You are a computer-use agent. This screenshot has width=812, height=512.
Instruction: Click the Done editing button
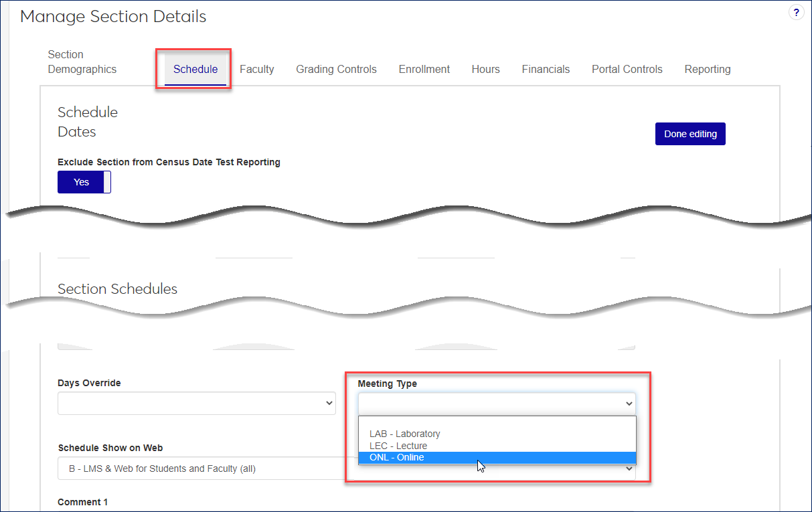(690, 134)
